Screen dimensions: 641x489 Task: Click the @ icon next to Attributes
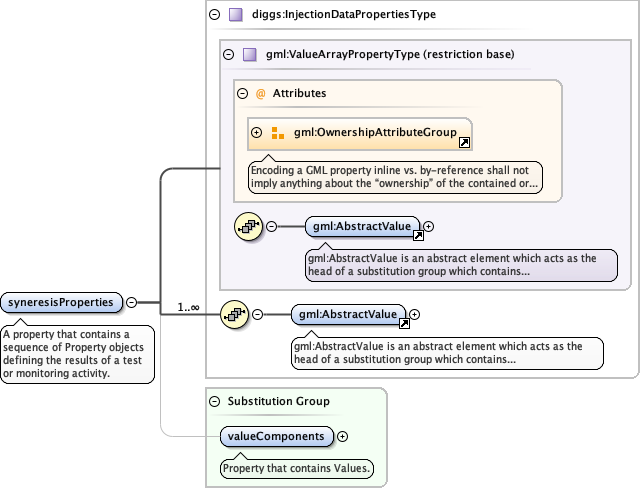pos(261,93)
